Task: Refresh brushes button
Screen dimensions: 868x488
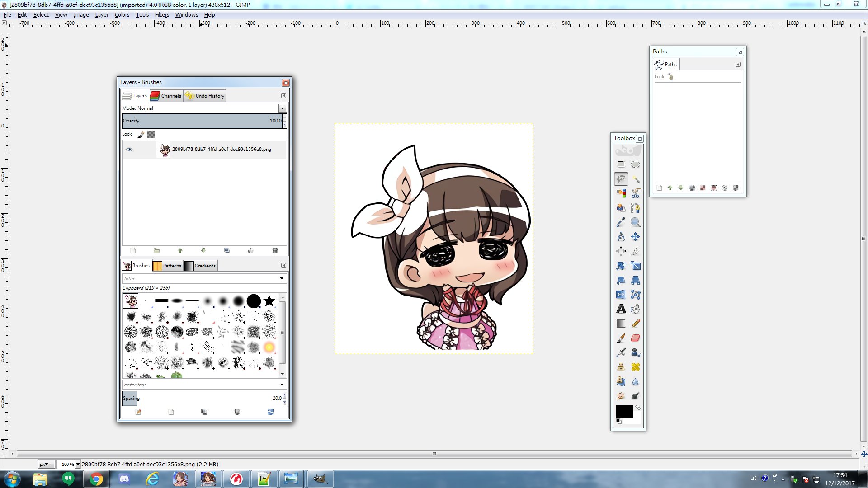Action: pos(270,412)
